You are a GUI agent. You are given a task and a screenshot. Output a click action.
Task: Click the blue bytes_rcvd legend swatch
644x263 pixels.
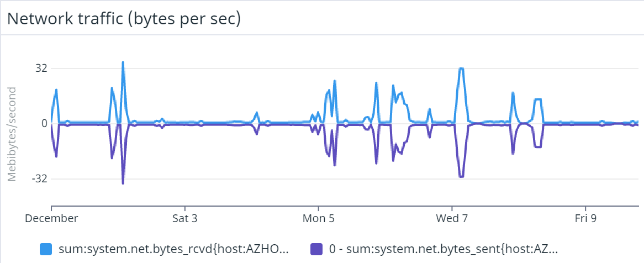click(46, 249)
